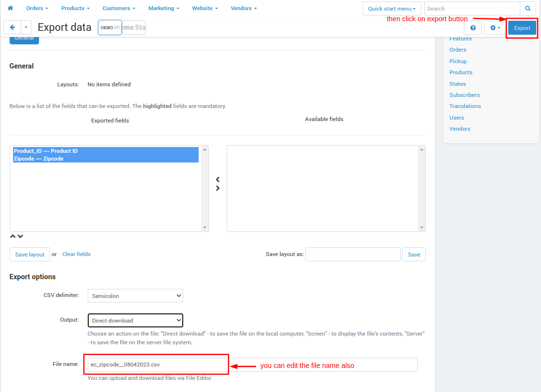Image resolution: width=541 pixels, height=392 pixels.
Task: Go to the home icon
Action: [10, 8]
